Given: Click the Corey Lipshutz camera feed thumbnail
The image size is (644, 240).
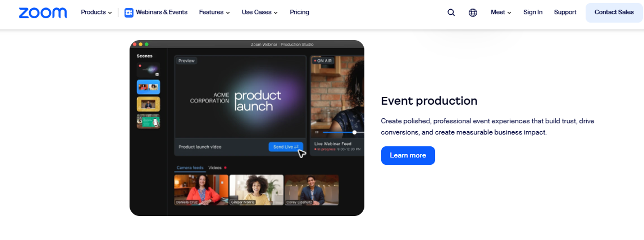Looking at the screenshot, I should (x=312, y=190).
